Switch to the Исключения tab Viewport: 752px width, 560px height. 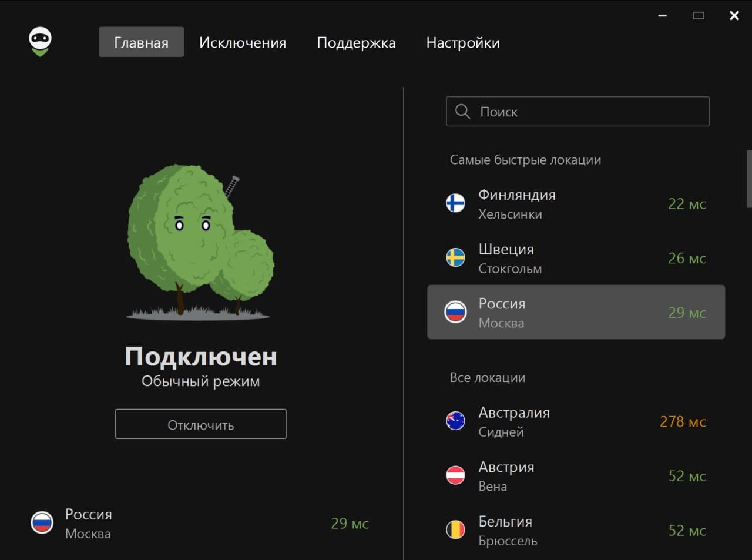pos(243,42)
